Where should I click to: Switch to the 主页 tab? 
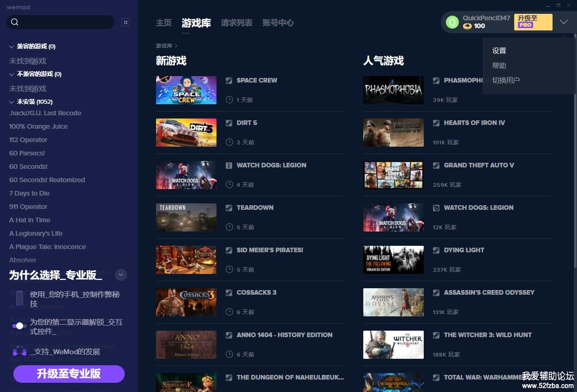coord(164,23)
